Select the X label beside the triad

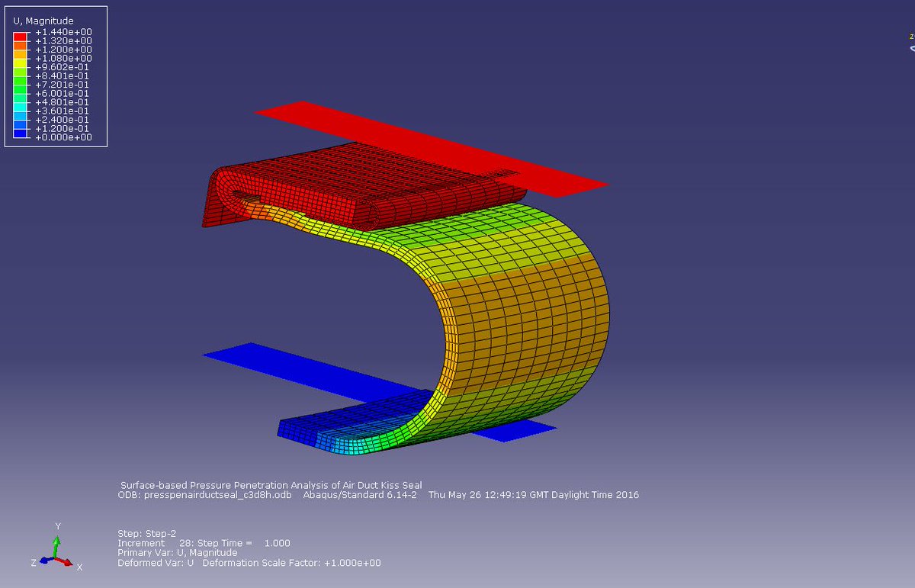tap(79, 567)
